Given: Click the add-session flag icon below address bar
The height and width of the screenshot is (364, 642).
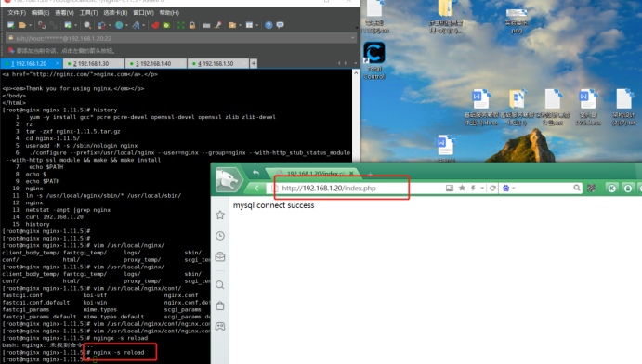Looking at the screenshot, I should pyautogui.click(x=11, y=51).
